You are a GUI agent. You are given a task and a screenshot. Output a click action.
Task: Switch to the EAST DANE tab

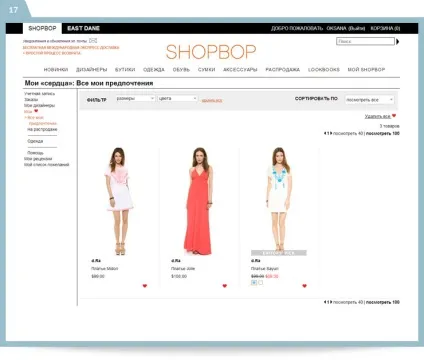pyautogui.click(x=83, y=28)
